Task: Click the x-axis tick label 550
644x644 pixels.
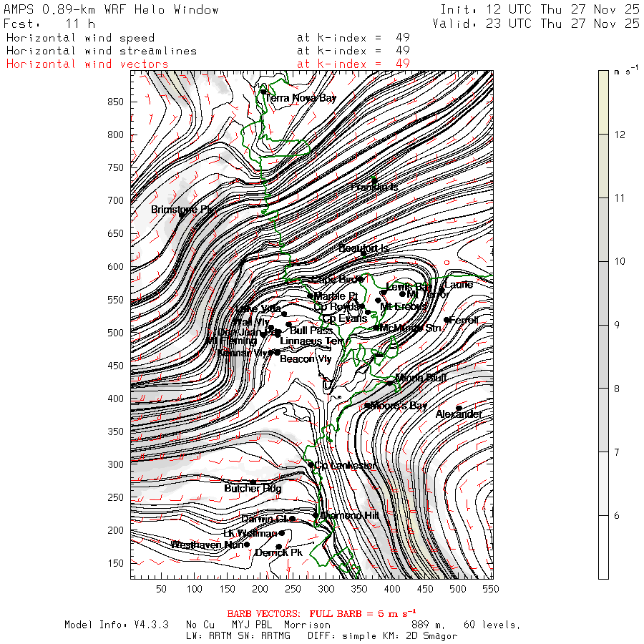Action: pos(491,589)
